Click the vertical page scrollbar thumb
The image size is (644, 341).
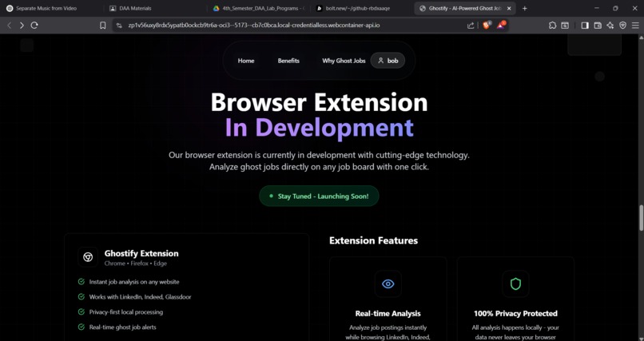pos(641,217)
